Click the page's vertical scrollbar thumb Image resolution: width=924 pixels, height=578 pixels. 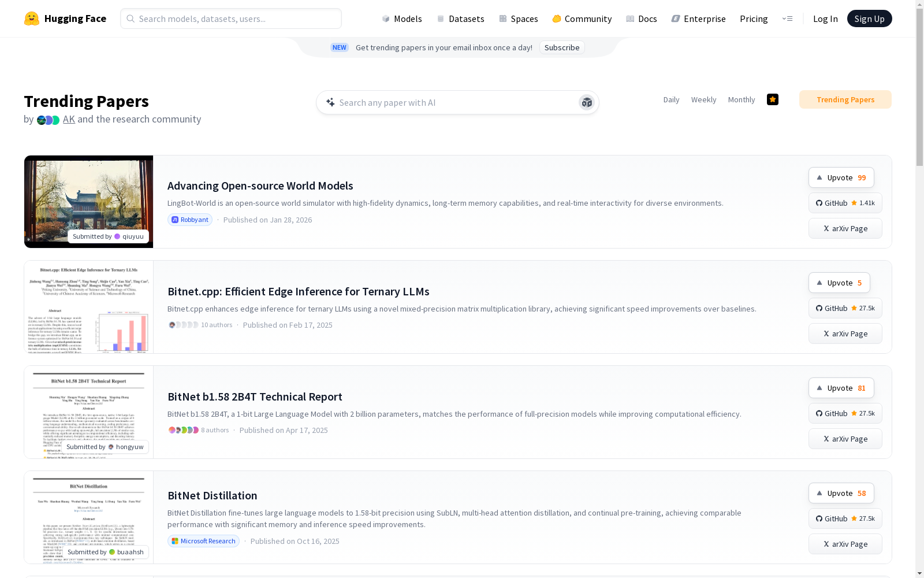pos(919,87)
